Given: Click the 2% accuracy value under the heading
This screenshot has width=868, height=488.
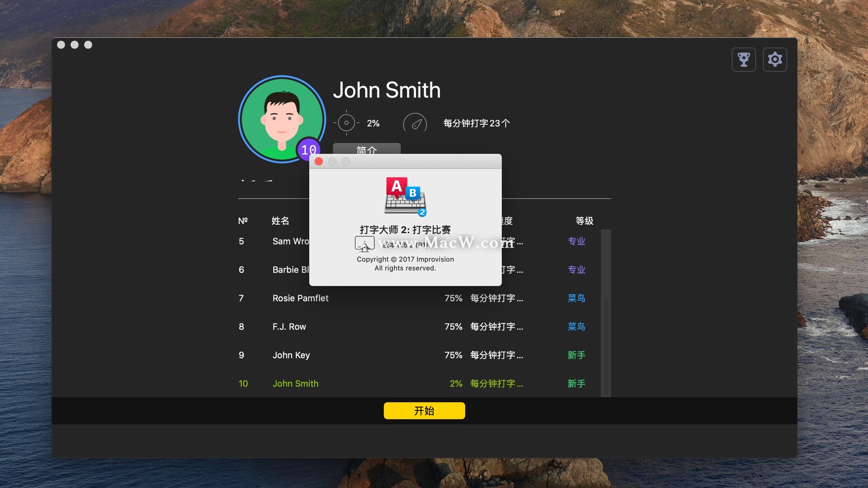Looking at the screenshot, I should 373,123.
